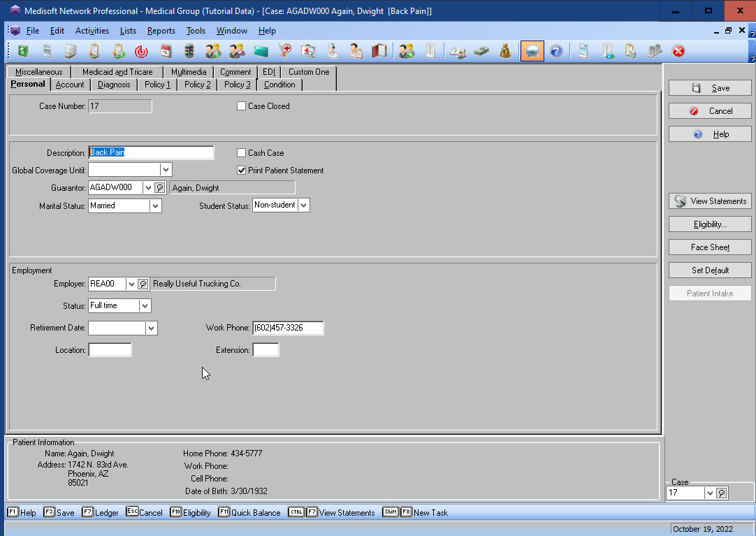
Task: Open the Miscellaneous tab
Action: [38, 72]
